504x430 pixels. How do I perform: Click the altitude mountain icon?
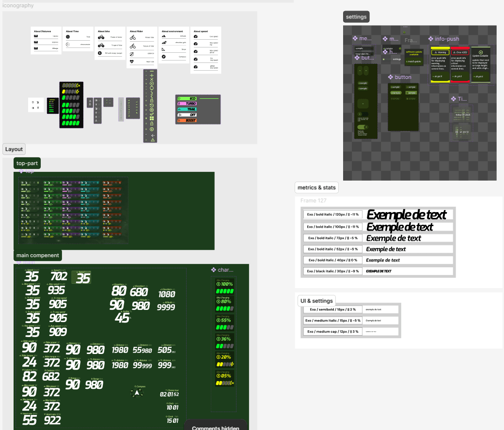[x=164, y=36]
